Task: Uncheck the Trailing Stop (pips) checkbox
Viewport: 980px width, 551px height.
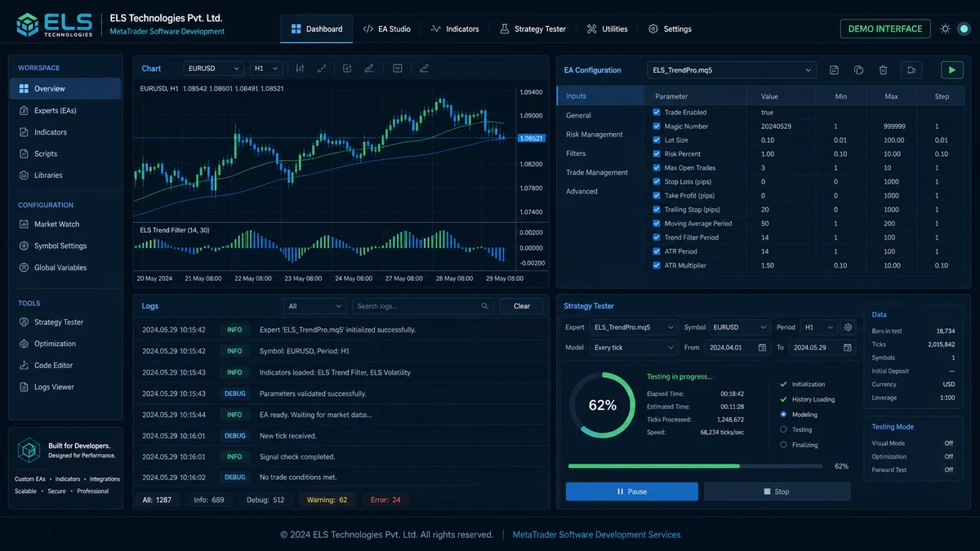Action: click(657, 210)
